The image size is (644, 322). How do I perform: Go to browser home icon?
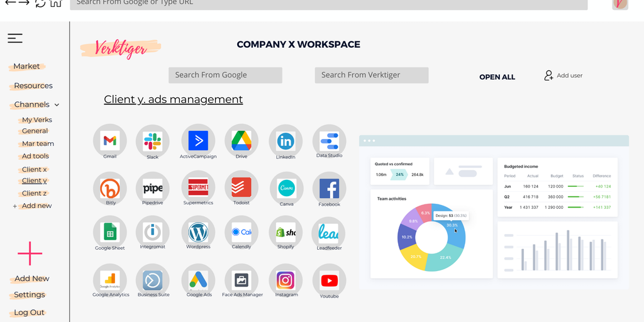click(55, 3)
